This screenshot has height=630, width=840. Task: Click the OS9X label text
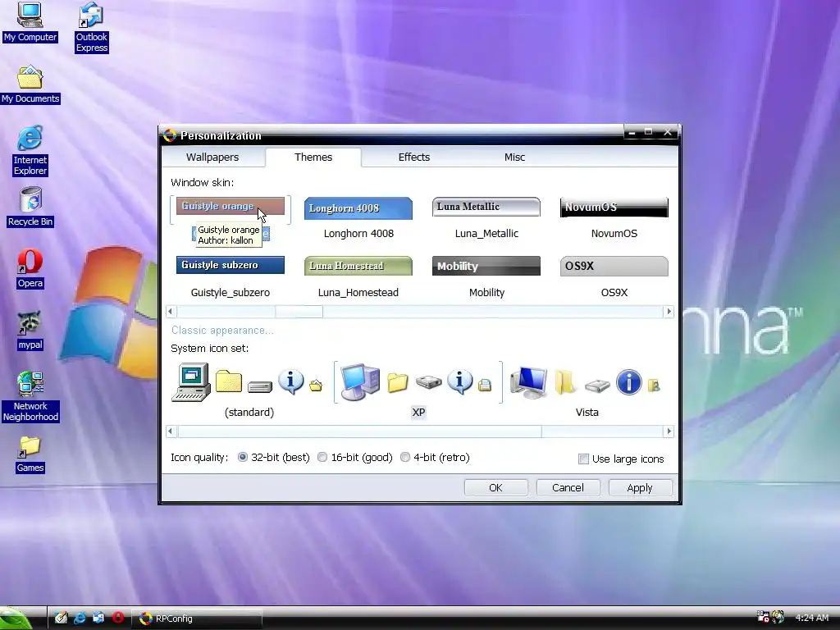click(614, 293)
